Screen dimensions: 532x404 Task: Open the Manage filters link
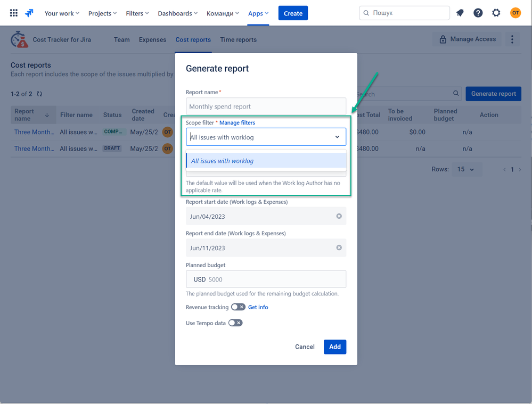tap(237, 122)
